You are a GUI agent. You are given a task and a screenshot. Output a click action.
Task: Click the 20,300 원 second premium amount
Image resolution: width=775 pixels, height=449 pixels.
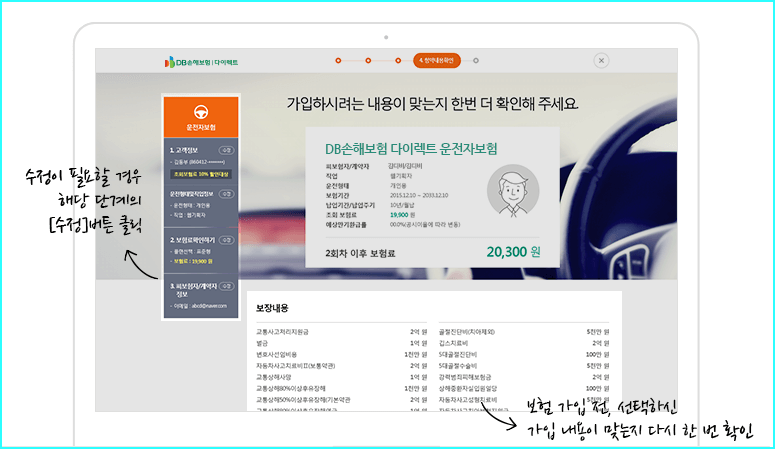tap(513, 252)
